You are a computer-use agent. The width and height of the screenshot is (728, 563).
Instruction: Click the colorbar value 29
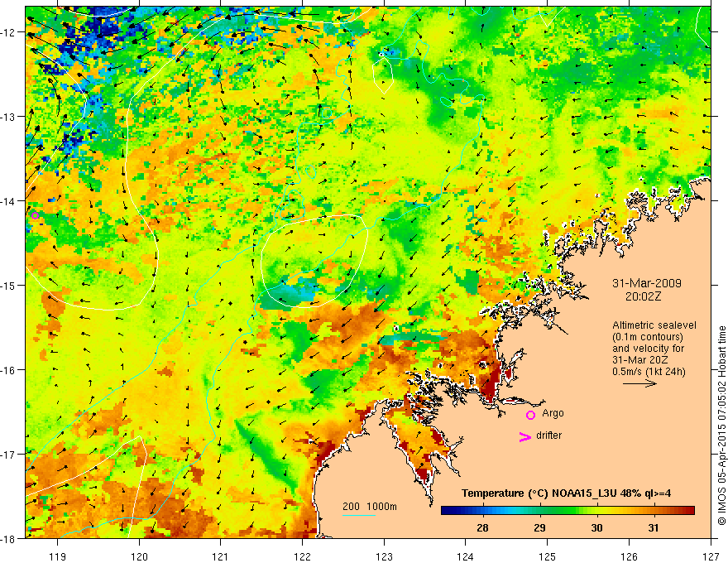coord(539,527)
